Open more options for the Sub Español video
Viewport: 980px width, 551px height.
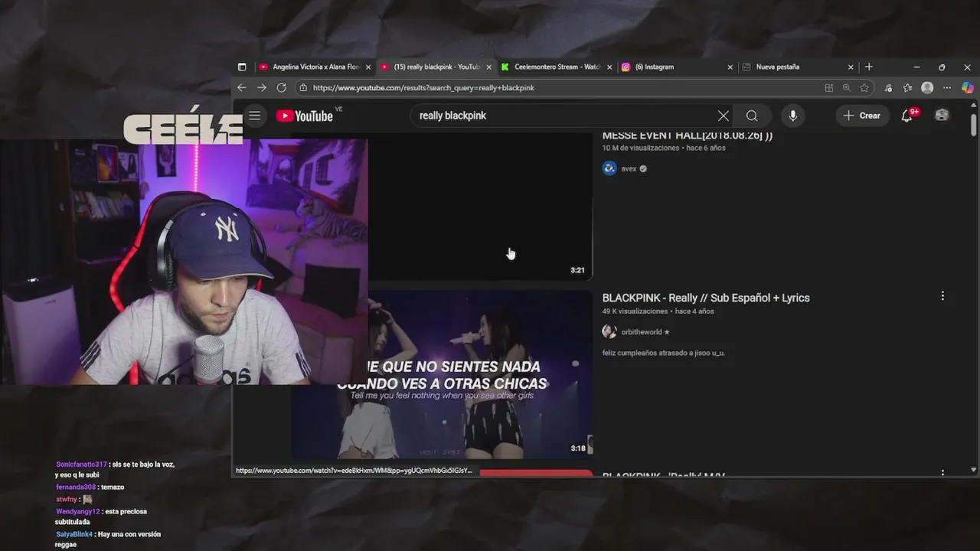[x=942, y=296]
